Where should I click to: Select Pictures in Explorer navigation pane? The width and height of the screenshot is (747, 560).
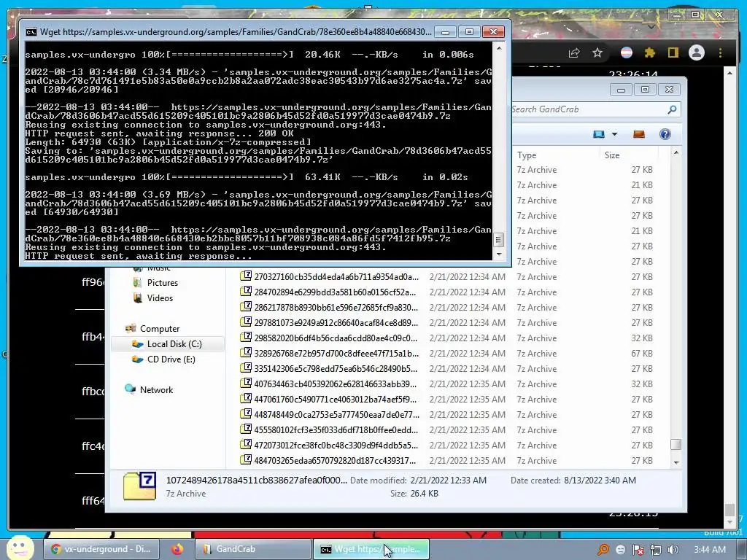click(162, 283)
